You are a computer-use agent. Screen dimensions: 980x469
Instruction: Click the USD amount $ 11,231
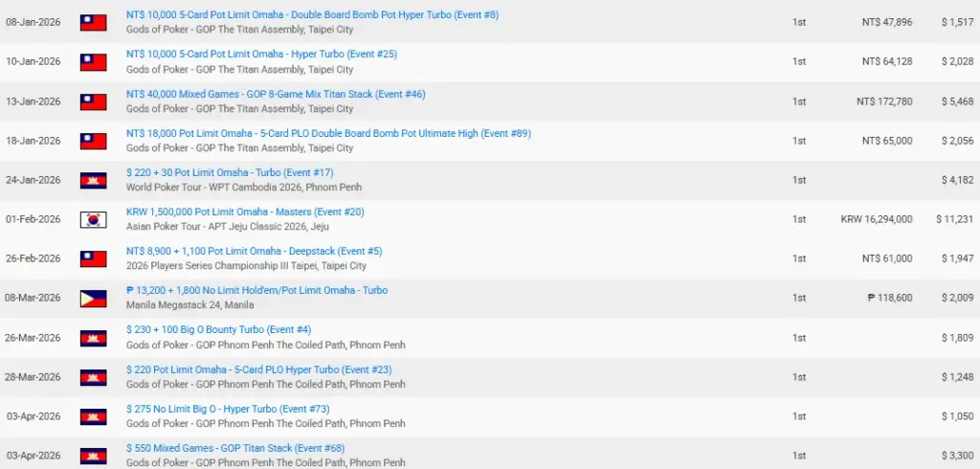955,219
